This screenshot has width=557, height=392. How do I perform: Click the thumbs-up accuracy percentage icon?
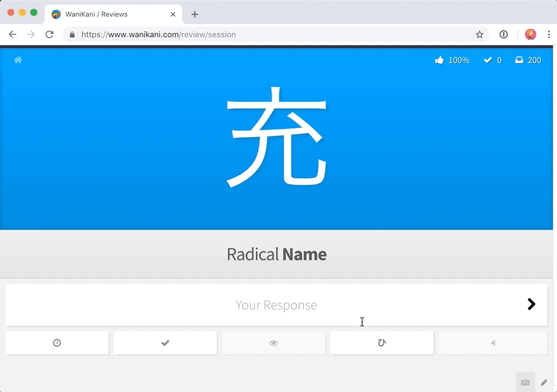tap(440, 60)
